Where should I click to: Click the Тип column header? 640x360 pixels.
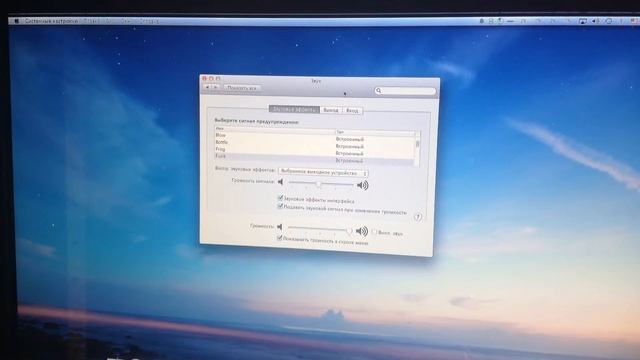(x=375, y=132)
